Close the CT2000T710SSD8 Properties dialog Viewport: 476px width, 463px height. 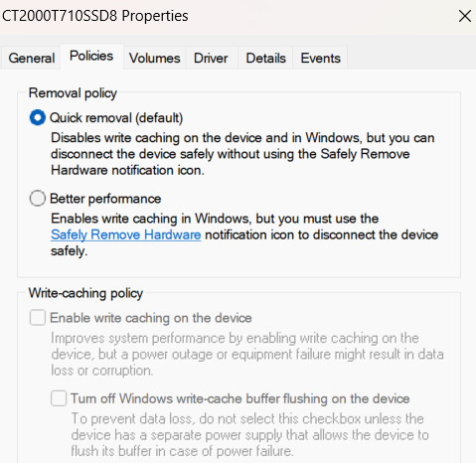pos(465,16)
